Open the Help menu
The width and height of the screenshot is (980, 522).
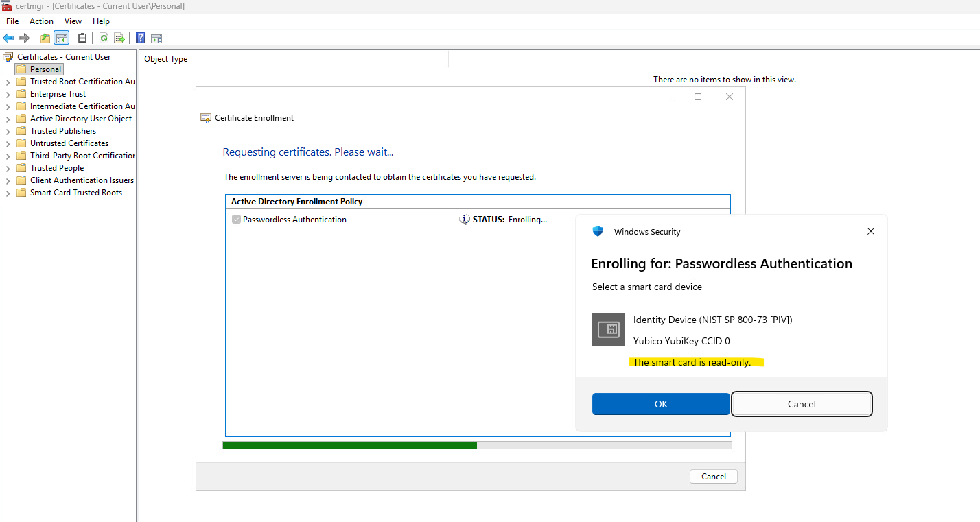tap(101, 21)
